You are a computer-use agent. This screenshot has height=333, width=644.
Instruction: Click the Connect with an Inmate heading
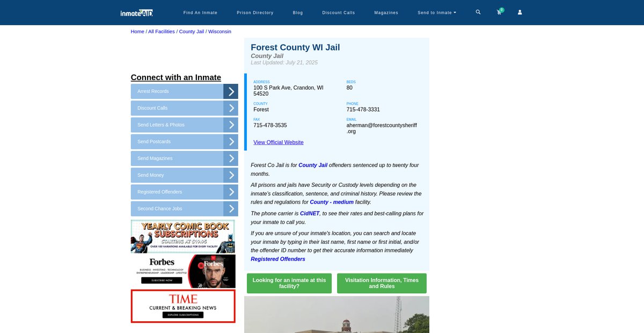(x=176, y=77)
